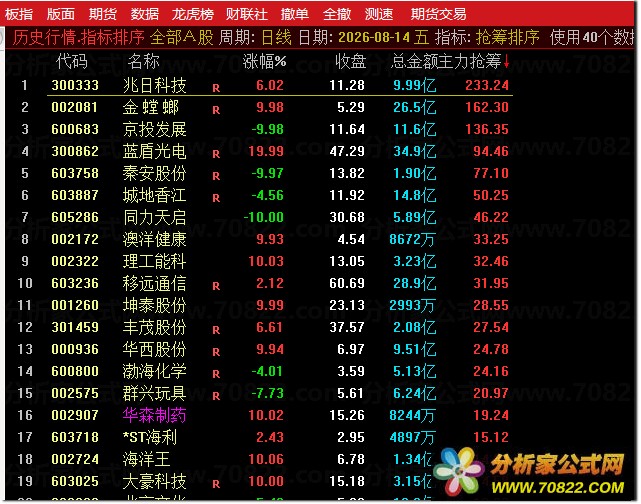641x504 pixels.
Task: Click R marker of 兆日科技
Action: [x=216, y=88]
